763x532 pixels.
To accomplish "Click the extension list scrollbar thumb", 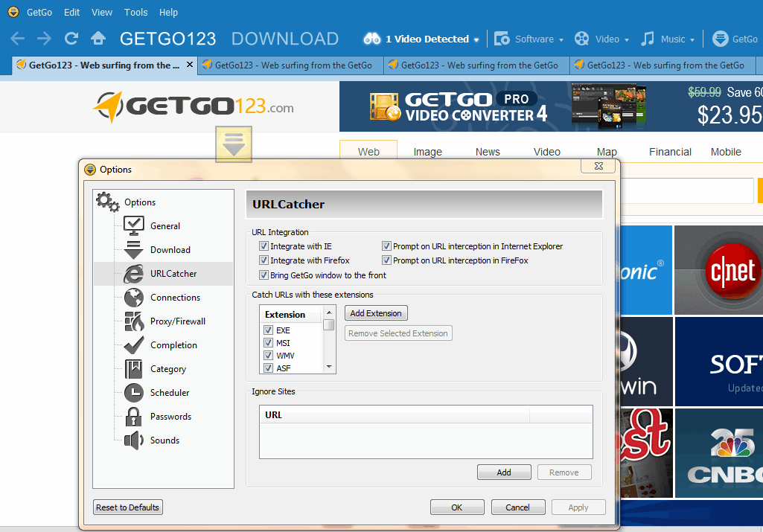I will pyautogui.click(x=329, y=324).
